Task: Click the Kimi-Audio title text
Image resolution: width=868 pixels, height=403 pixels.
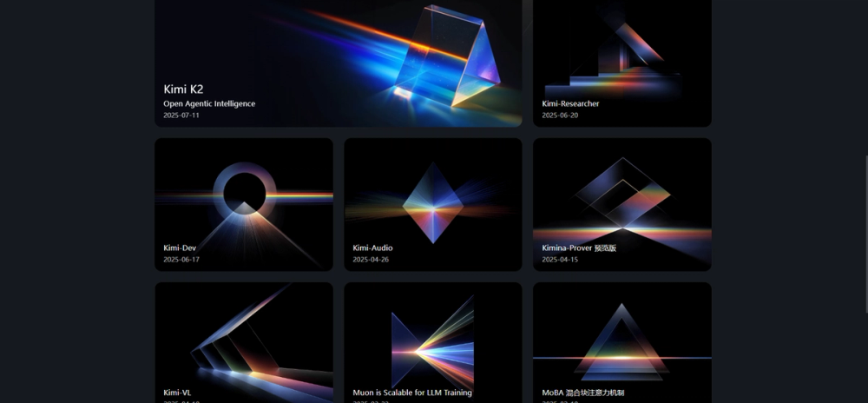Action: point(372,248)
